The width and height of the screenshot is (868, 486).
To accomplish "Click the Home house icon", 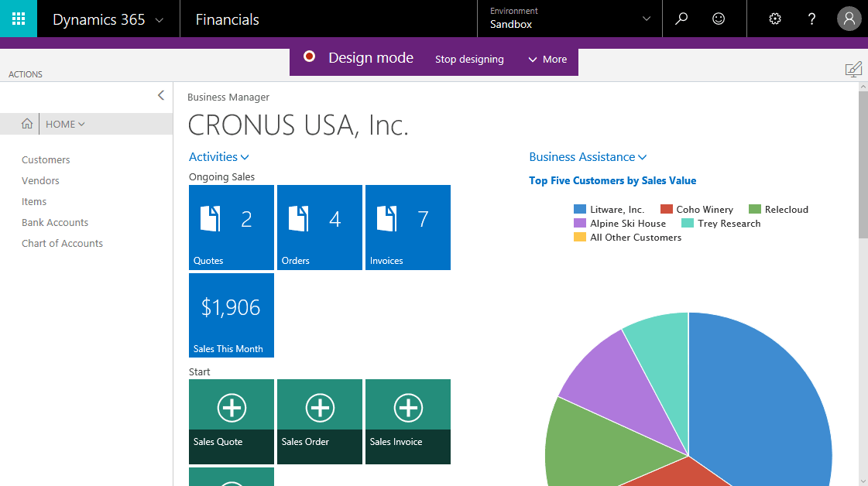I will (27, 124).
